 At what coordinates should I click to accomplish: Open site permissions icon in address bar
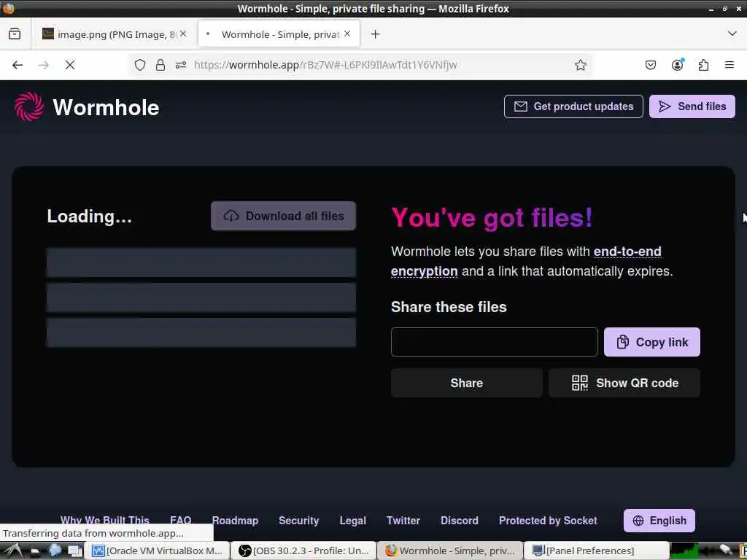pyautogui.click(x=181, y=65)
